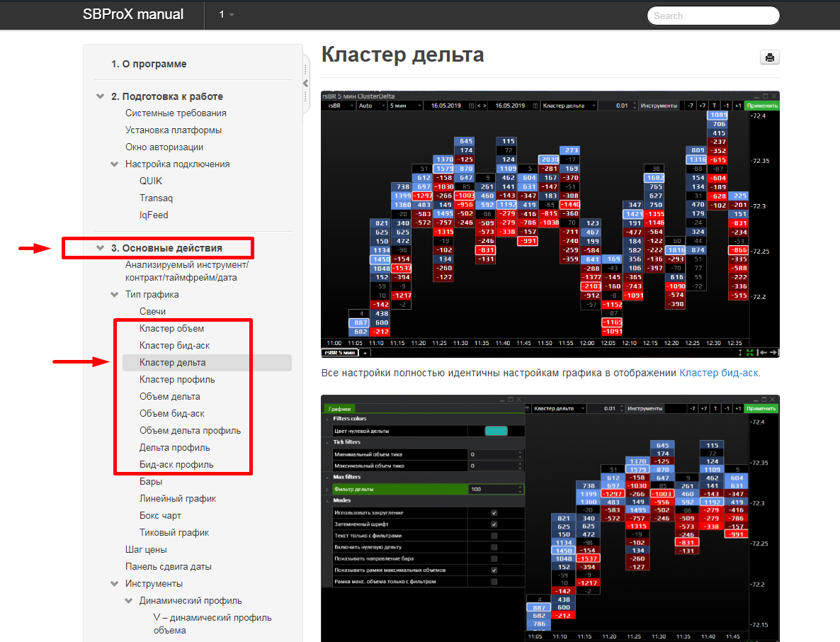Enable the Текст только с фильтрами checkbox
Viewport: 840px width, 642px height.
point(494,536)
